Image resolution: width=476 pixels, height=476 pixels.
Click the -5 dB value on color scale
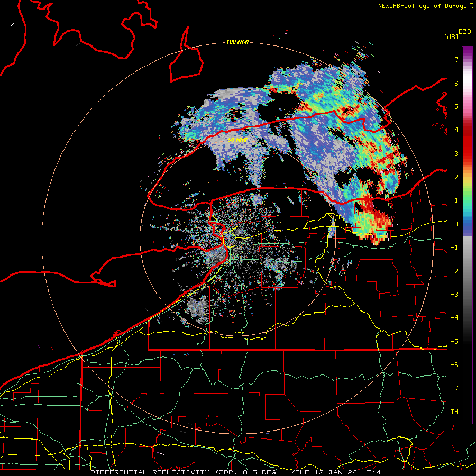pos(454,342)
